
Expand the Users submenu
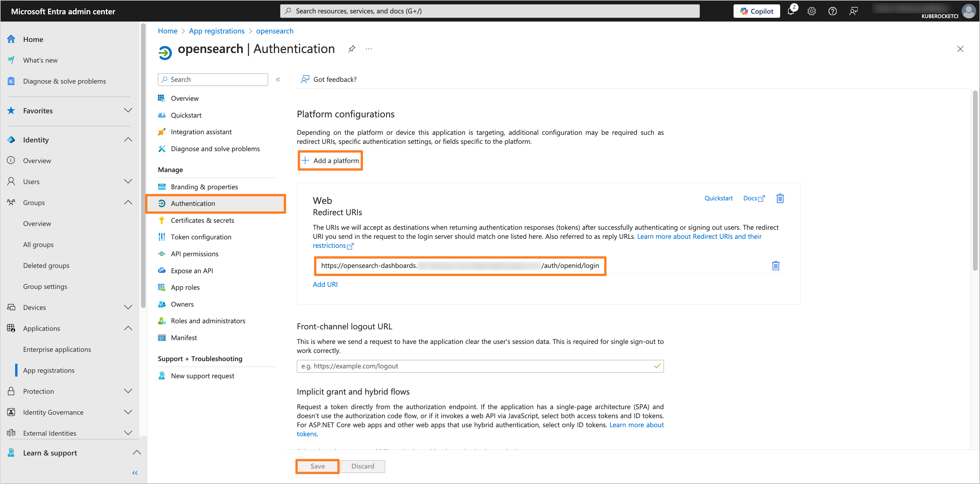128,181
